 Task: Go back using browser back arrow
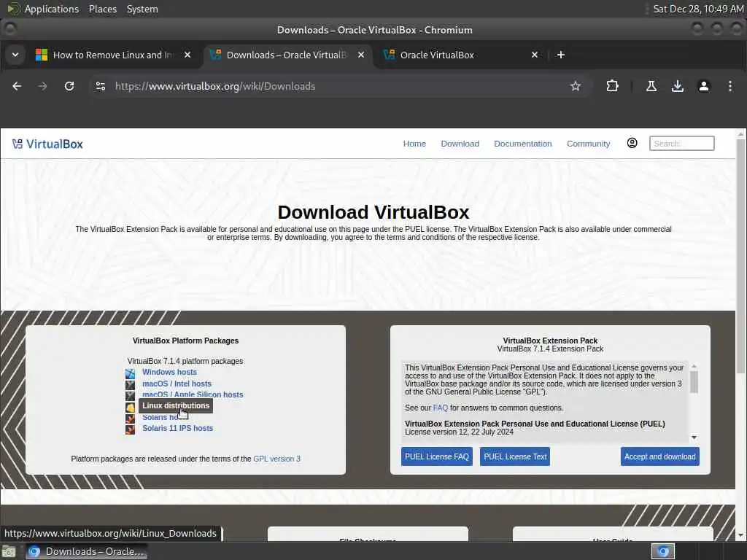coord(17,86)
